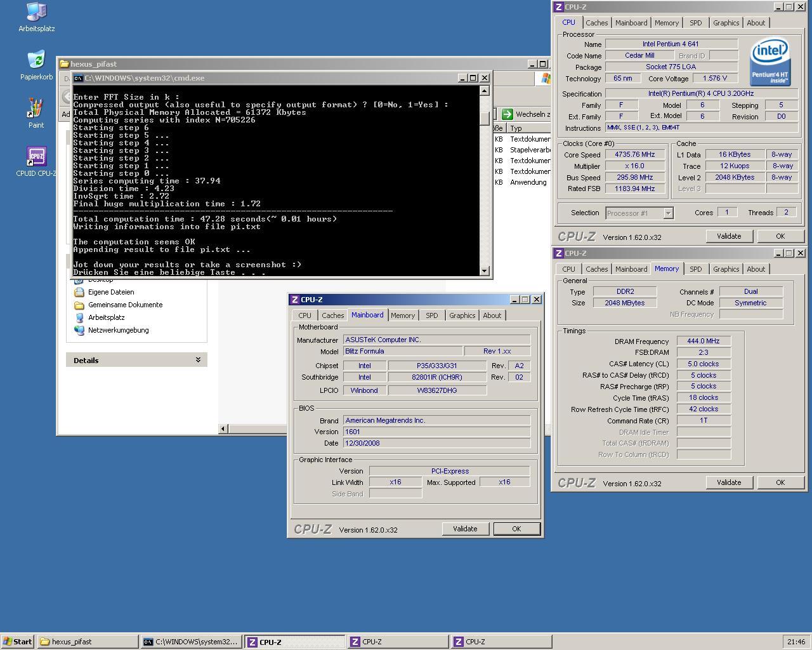This screenshot has width=812, height=650.
Task: Click the cmd.exe title bar icon
Action: 78,78
